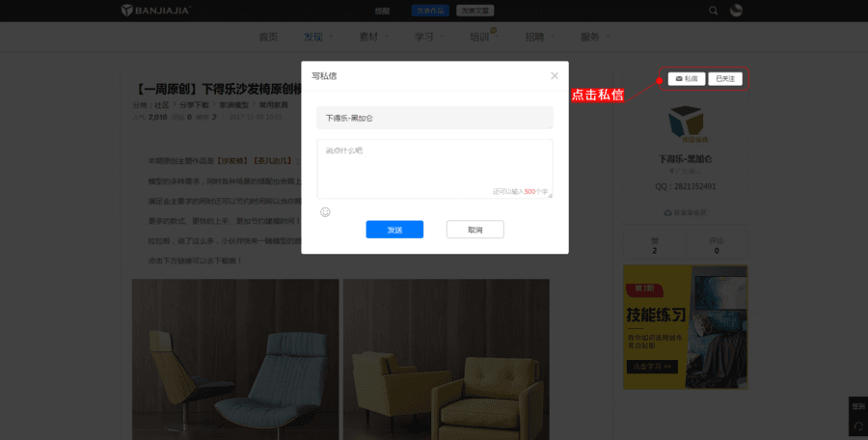Open the user avatar in the top bar
Viewport: 868px width, 440px height.
[x=736, y=11]
